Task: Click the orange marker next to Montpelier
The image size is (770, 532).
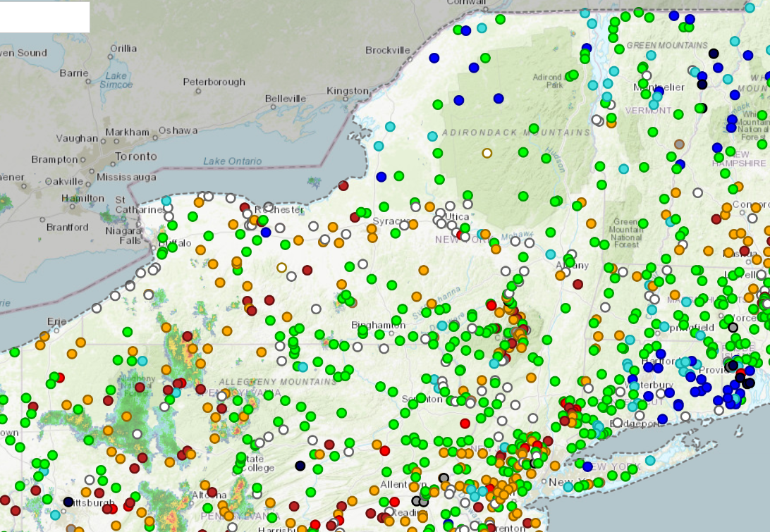Action: click(x=611, y=123)
